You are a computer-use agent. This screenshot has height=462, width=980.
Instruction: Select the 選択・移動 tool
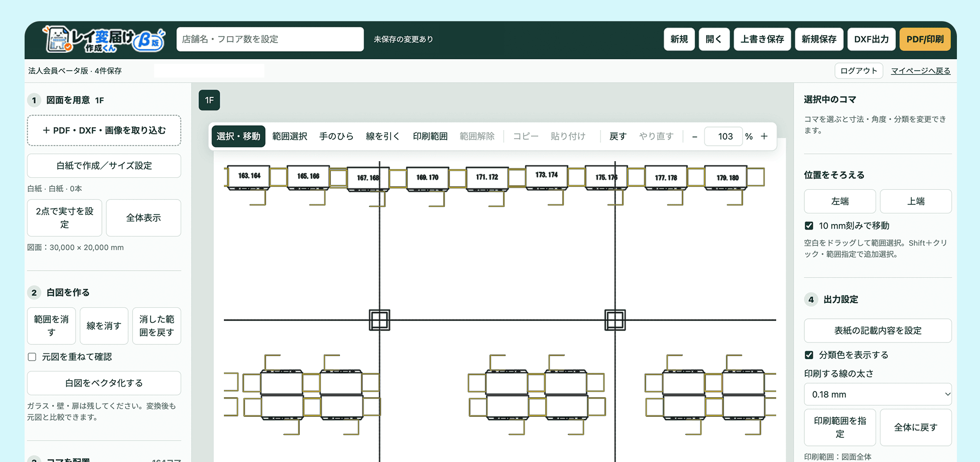click(x=238, y=137)
